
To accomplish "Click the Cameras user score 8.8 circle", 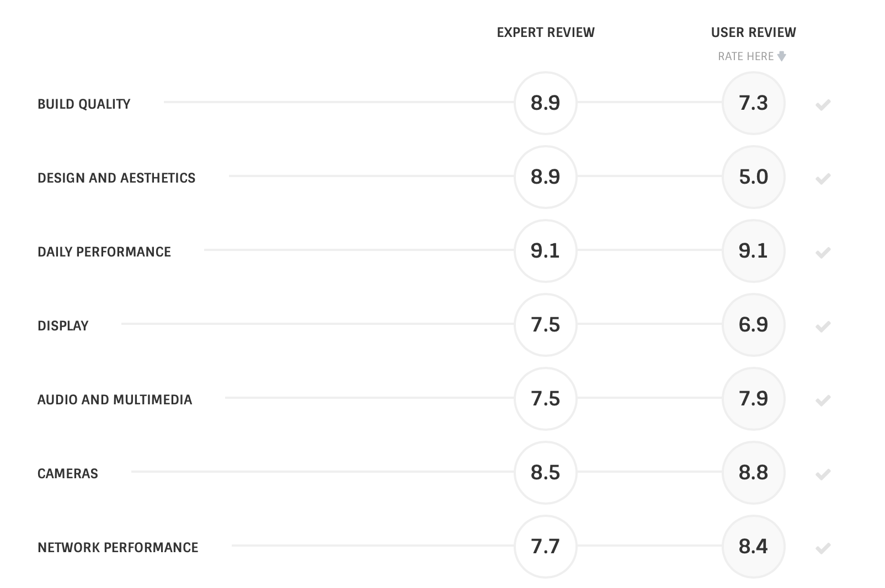I will pyautogui.click(x=753, y=473).
